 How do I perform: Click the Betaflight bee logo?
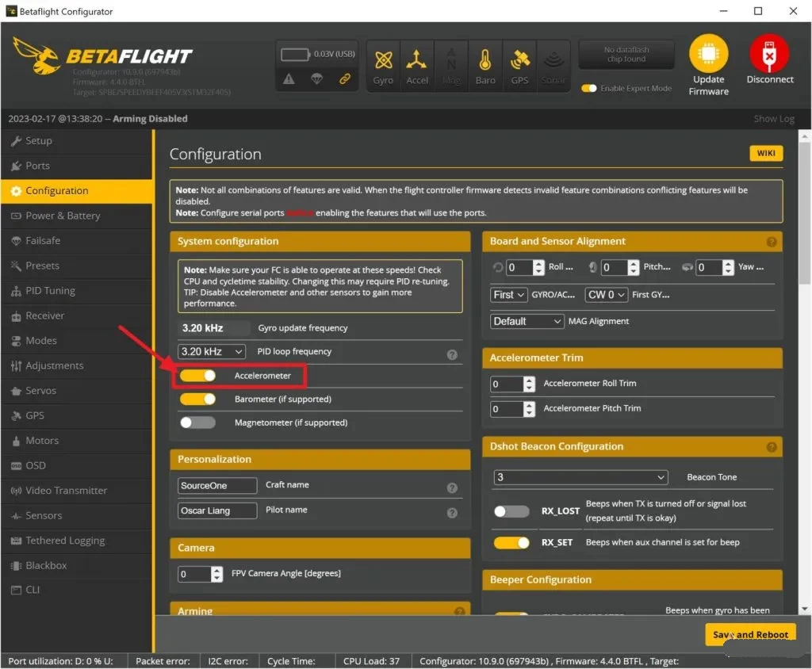click(x=36, y=55)
